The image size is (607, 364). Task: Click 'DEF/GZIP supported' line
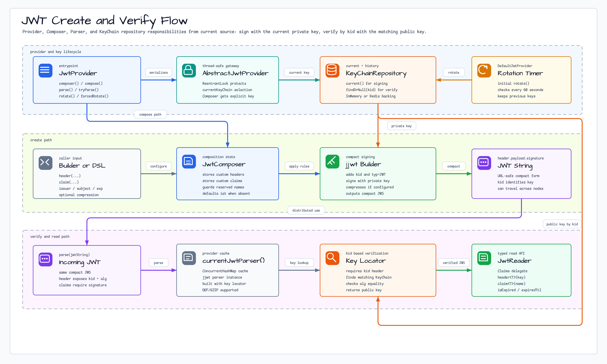[x=220, y=290]
